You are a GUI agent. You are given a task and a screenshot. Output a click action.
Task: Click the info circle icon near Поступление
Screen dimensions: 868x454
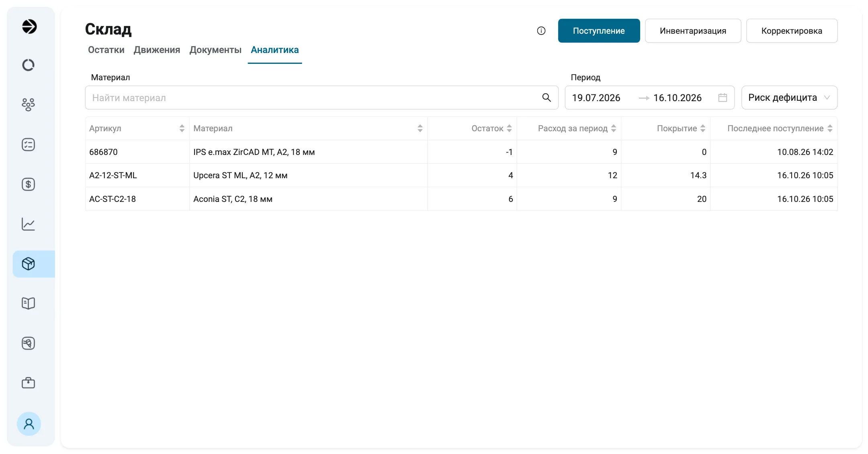(x=541, y=31)
